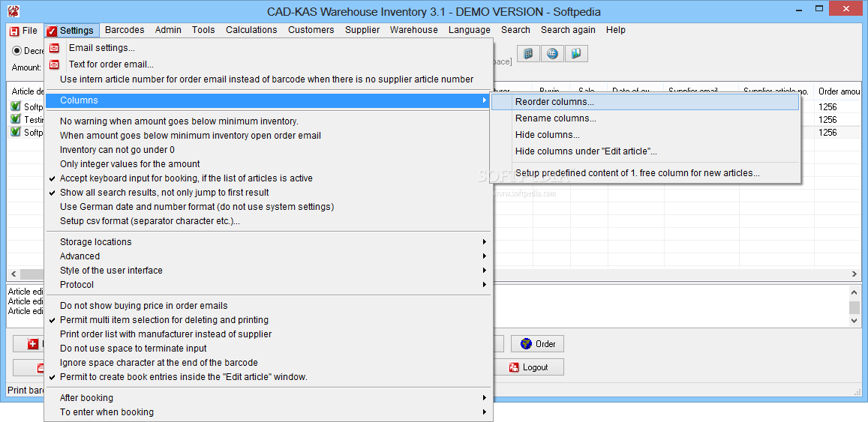Click the Order button
The width and height of the screenshot is (868, 422).
pyautogui.click(x=537, y=344)
